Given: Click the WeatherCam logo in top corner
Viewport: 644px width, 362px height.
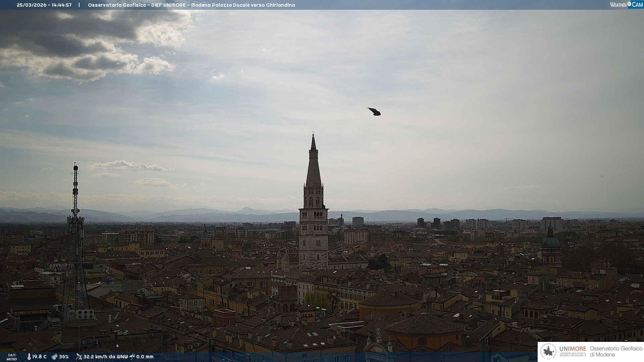Looking at the screenshot, I should pos(626,4).
